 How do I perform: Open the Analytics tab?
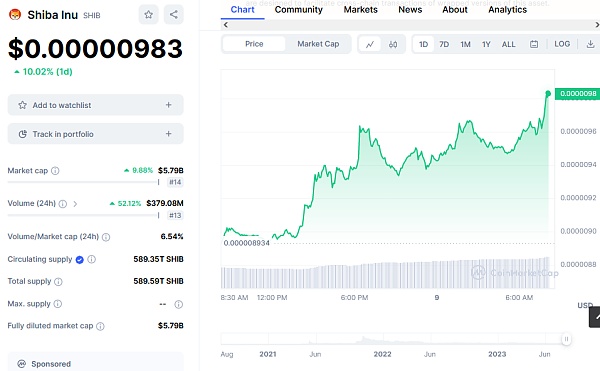pos(507,10)
